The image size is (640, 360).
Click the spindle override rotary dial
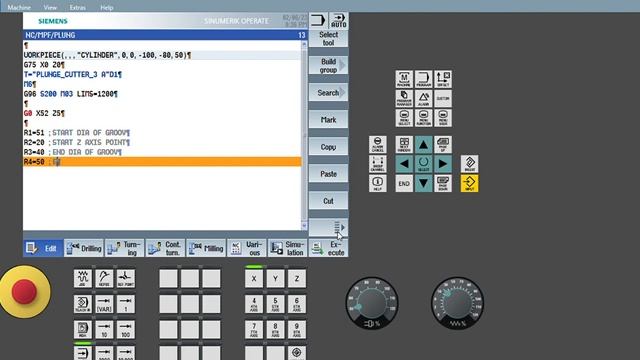[372, 304]
